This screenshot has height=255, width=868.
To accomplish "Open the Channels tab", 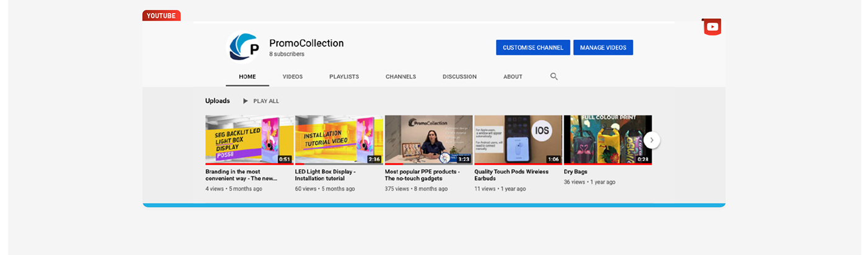I will (401, 77).
